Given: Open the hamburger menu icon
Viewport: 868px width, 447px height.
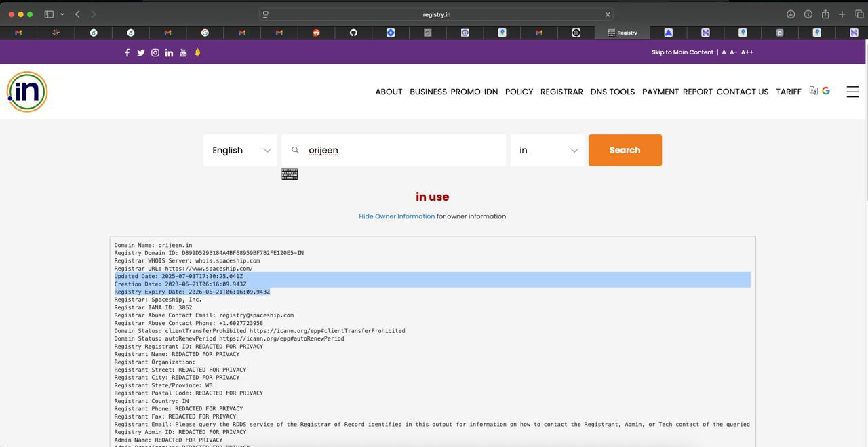Looking at the screenshot, I should [x=852, y=92].
